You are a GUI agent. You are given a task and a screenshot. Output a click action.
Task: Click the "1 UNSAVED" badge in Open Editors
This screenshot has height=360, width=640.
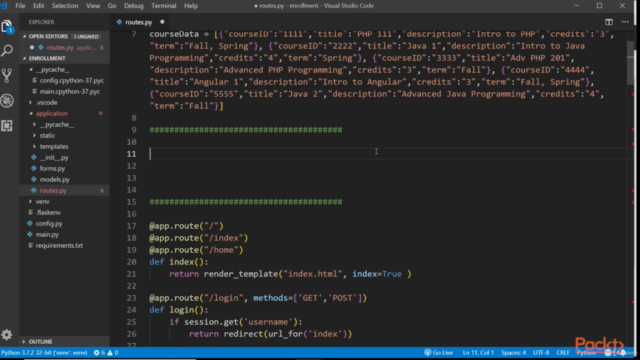86,36
